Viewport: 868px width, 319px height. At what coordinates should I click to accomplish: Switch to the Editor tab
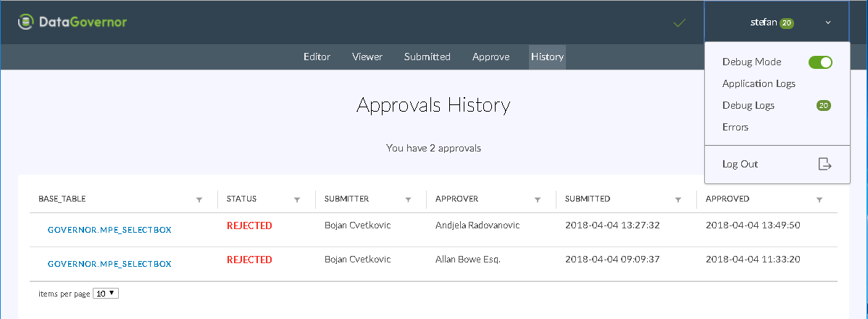317,57
